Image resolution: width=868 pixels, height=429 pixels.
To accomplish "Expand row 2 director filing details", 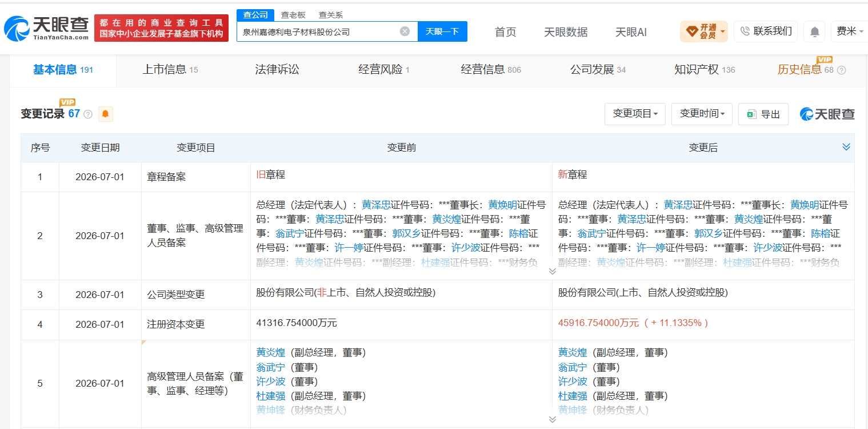I will 552,271.
